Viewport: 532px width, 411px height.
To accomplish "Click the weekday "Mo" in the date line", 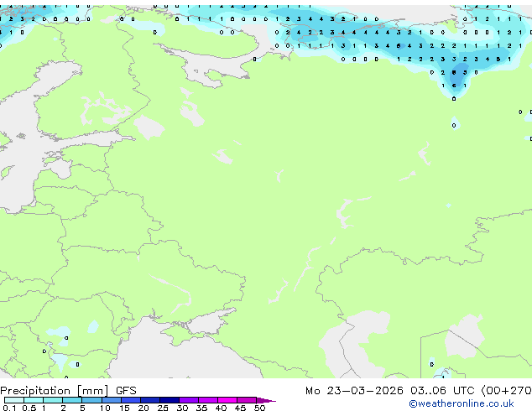I will click(312, 391).
